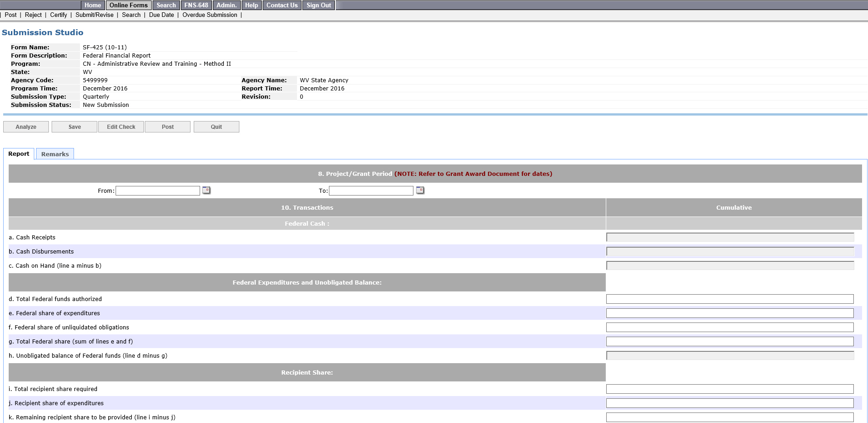The image size is (868, 423).
Task: Switch to the Remarks tab
Action: [55, 154]
